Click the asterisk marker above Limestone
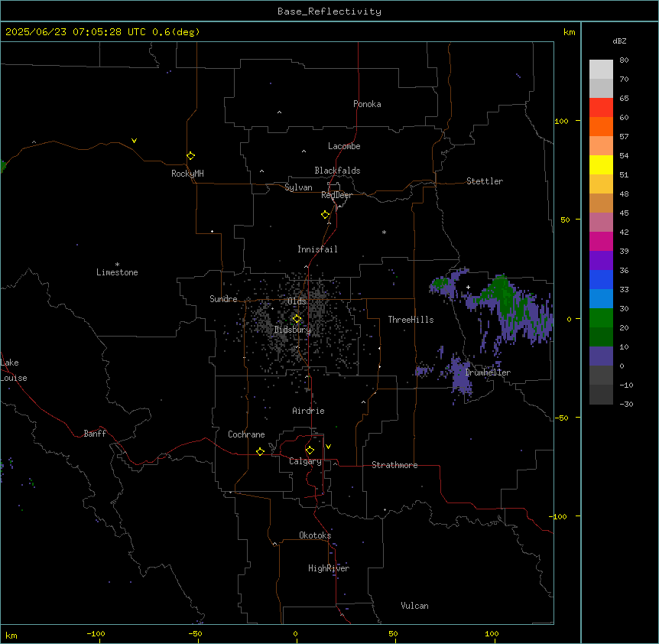Viewport: 659px width, 644px height. 117,265
